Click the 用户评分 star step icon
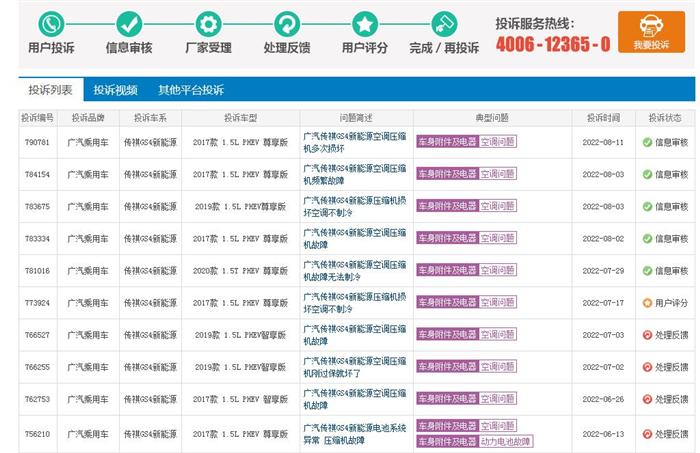This screenshot has height=453, width=700. [x=365, y=24]
